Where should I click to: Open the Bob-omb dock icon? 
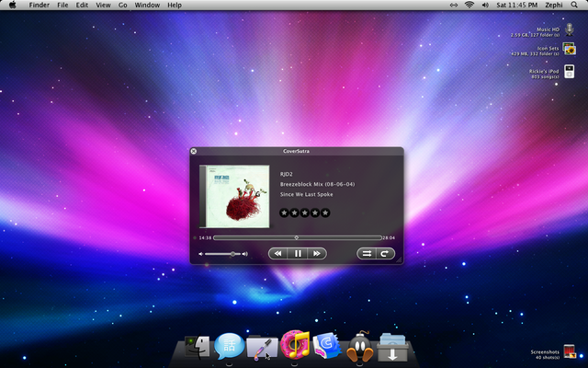tap(360, 347)
